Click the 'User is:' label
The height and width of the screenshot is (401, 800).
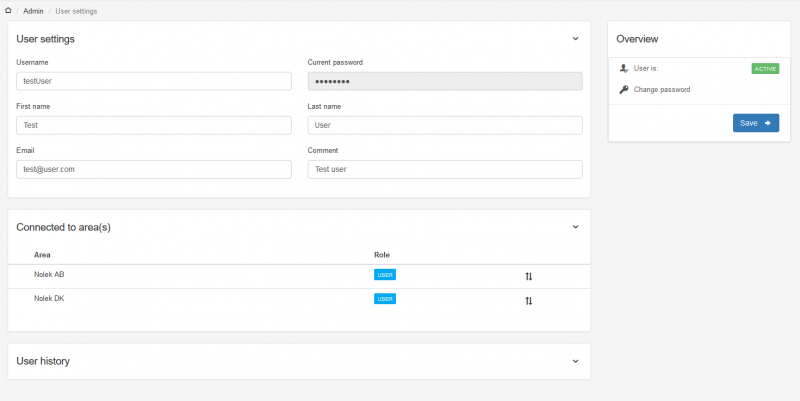(646, 68)
